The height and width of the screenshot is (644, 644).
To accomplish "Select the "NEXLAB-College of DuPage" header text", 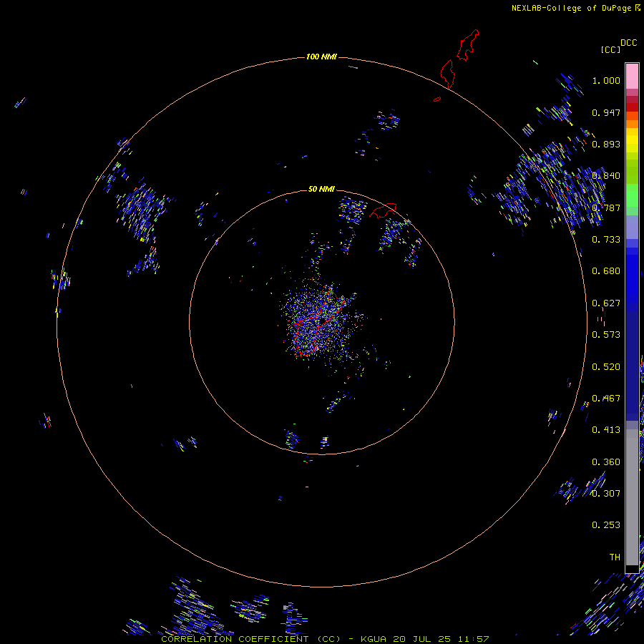I will (x=571, y=8).
